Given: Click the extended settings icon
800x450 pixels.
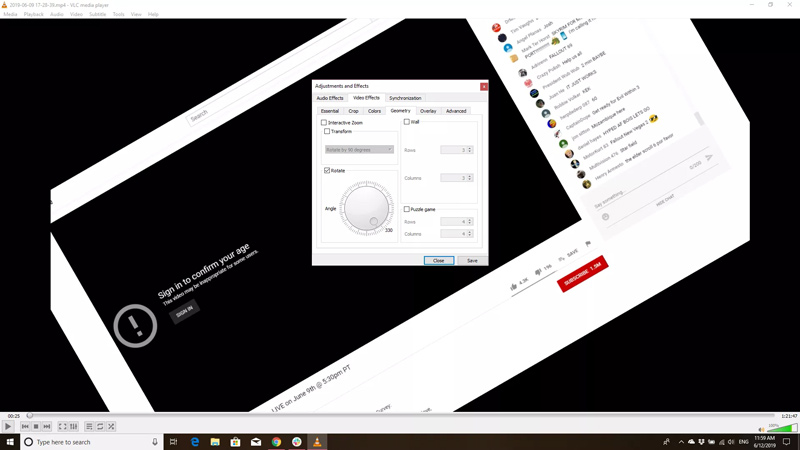Looking at the screenshot, I should (x=73, y=427).
